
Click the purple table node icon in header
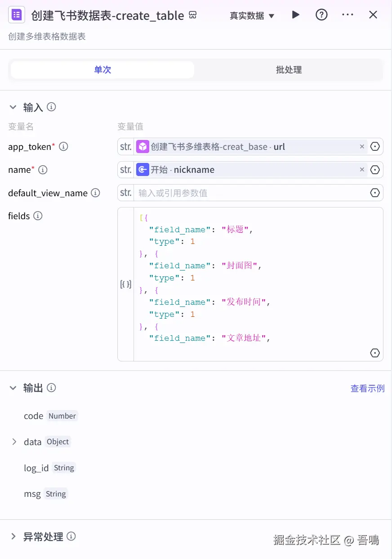pos(17,15)
